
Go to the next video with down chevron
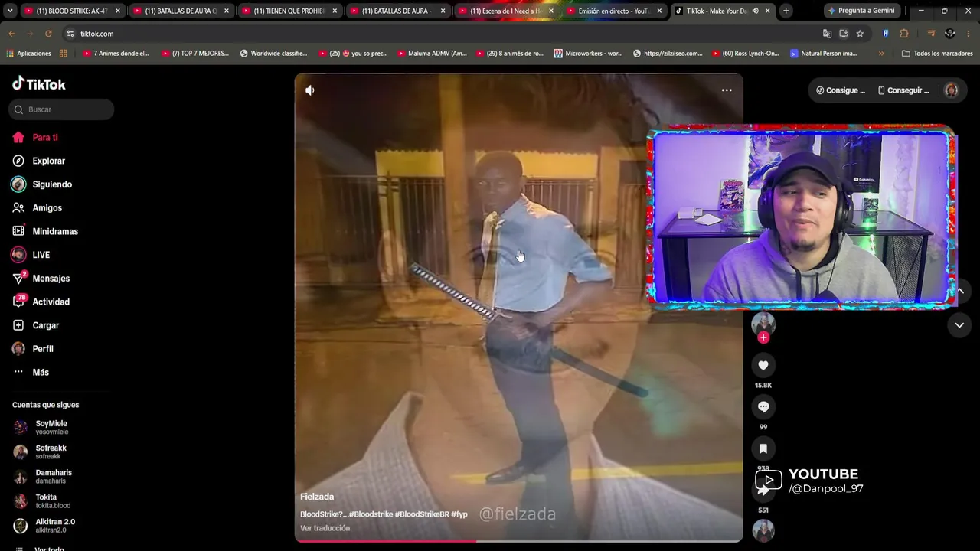tap(959, 325)
